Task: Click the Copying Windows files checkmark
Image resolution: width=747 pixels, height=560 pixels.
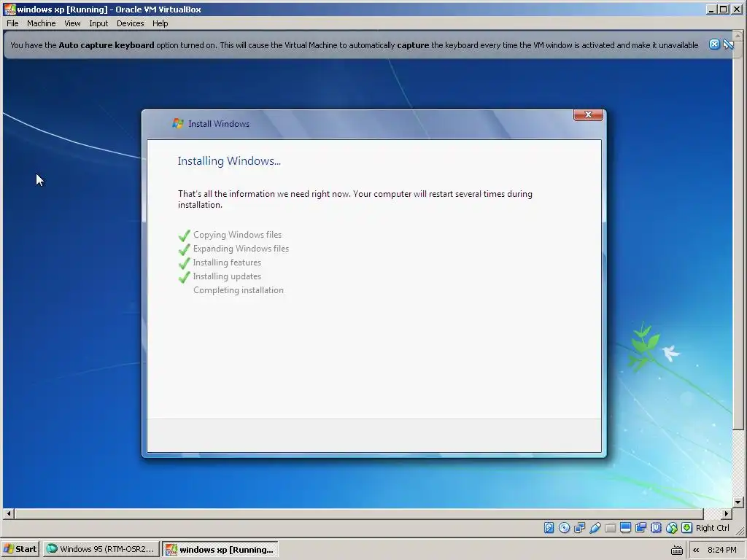Action: pyautogui.click(x=185, y=236)
